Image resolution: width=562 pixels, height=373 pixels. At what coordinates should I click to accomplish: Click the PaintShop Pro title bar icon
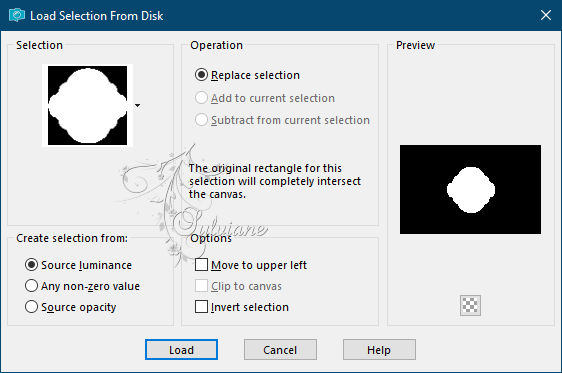pos(17,15)
